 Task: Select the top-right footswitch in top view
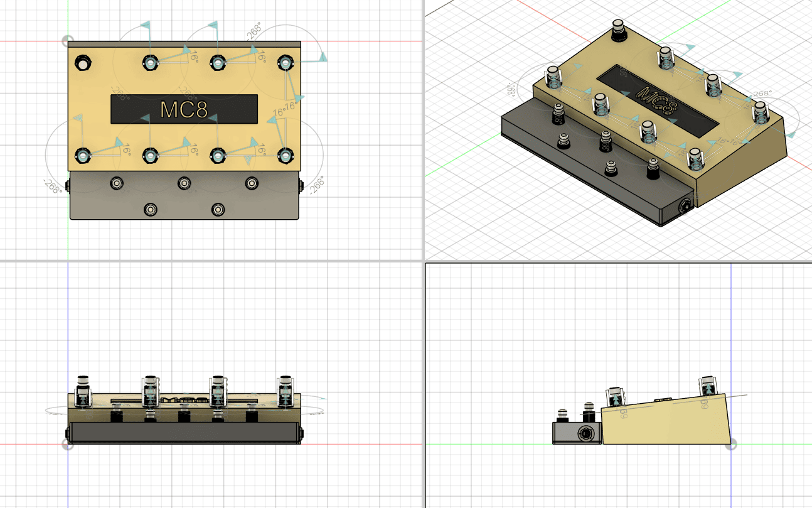(x=285, y=63)
